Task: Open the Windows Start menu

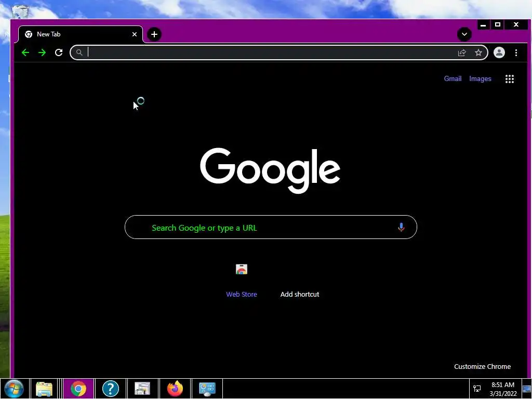Action: pyautogui.click(x=14, y=389)
